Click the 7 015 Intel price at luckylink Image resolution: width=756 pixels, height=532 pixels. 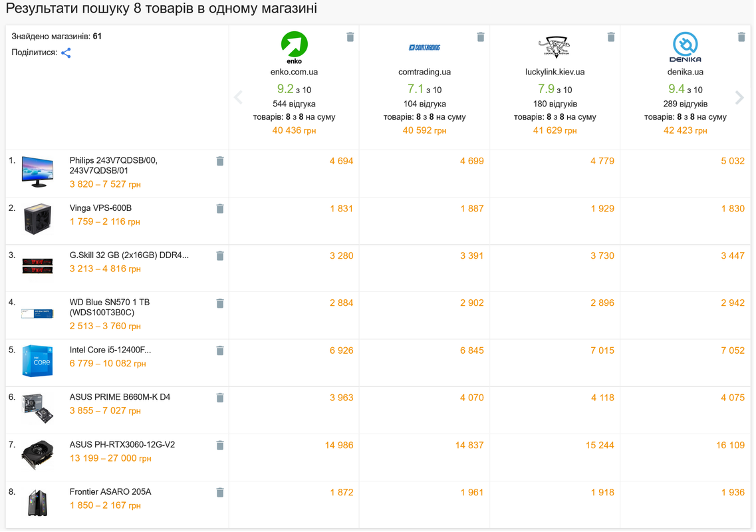tap(604, 352)
